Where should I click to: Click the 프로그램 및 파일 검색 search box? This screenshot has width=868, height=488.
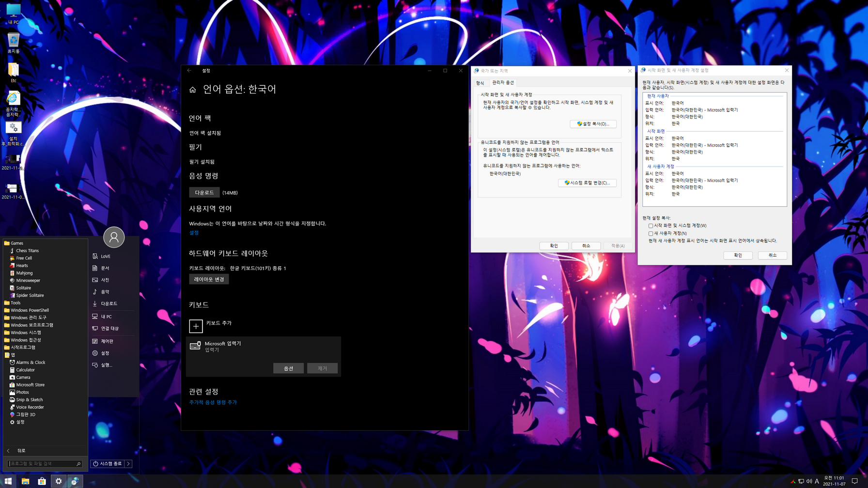[45, 464]
